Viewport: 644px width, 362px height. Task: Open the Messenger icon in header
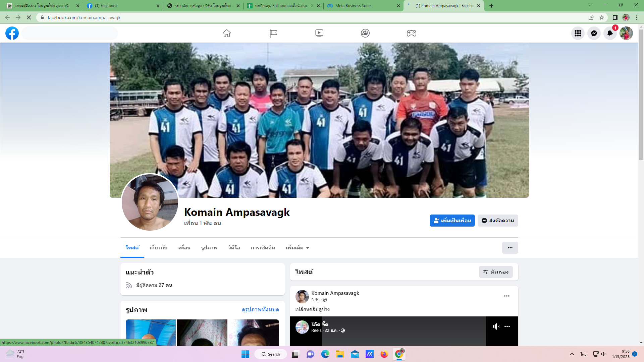594,33
